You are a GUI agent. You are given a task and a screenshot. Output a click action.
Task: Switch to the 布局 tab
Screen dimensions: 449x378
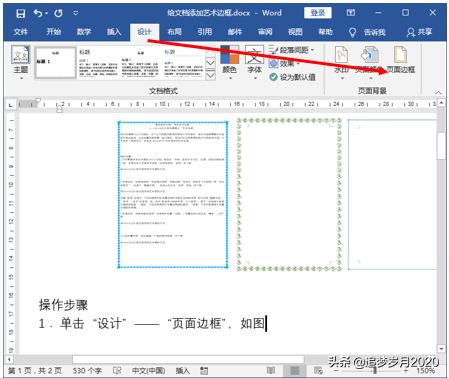(x=174, y=32)
